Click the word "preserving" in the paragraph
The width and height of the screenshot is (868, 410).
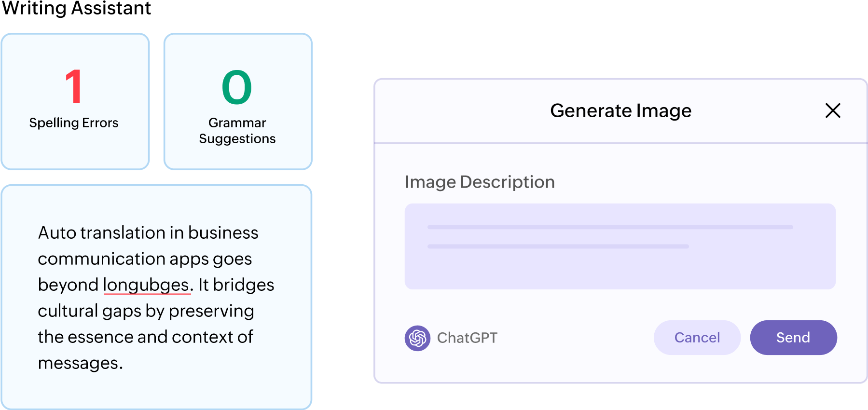click(x=211, y=311)
